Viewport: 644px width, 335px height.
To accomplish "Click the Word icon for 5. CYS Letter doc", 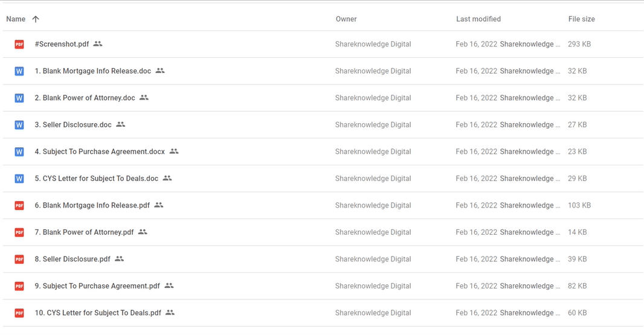I will click(x=19, y=179).
